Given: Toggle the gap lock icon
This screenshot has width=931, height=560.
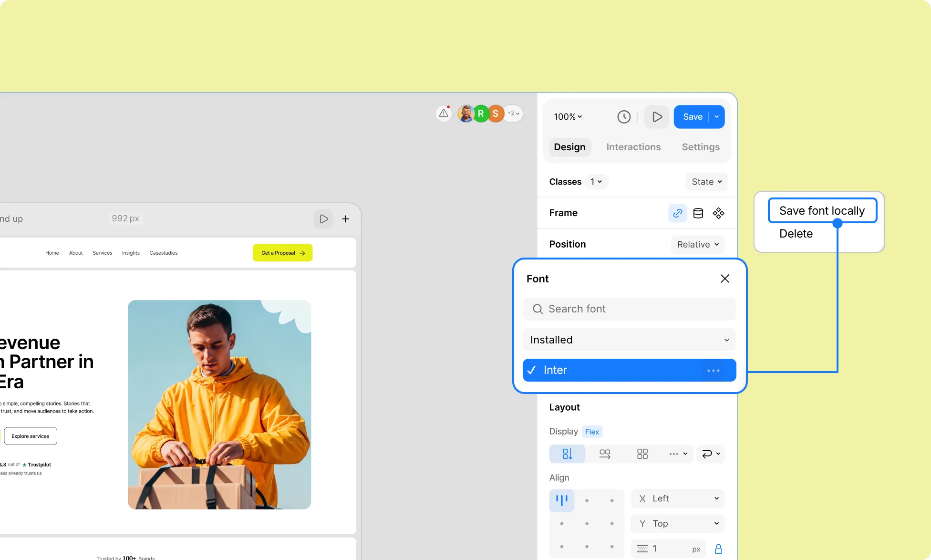Looking at the screenshot, I should coord(718,549).
